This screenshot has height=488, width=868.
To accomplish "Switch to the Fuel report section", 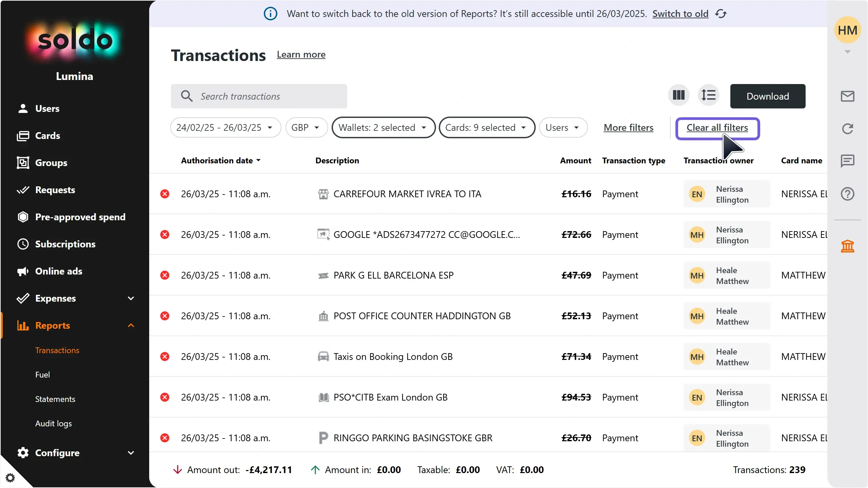I will click(42, 374).
